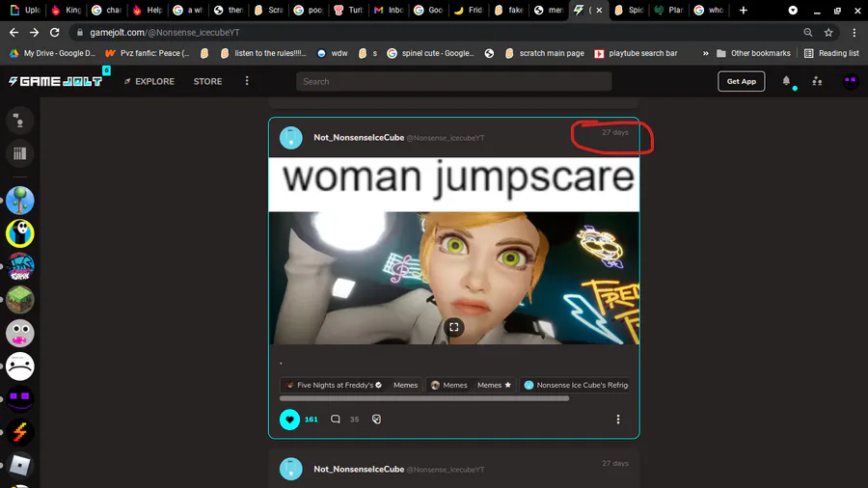
Task: Open the white sad face community
Action: (x=20, y=366)
